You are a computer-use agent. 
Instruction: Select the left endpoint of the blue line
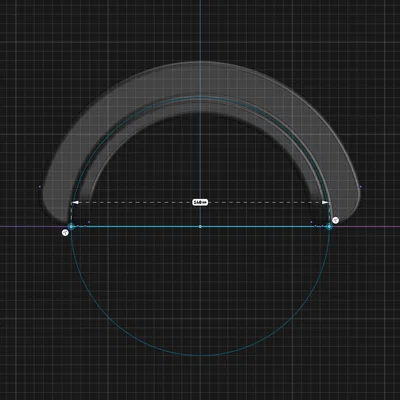[x=71, y=227]
